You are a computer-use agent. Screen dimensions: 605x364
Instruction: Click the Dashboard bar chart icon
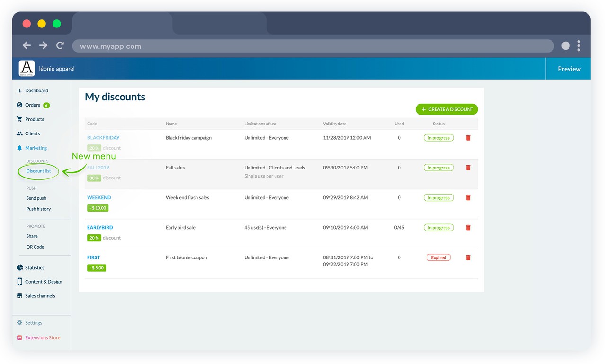tap(19, 90)
